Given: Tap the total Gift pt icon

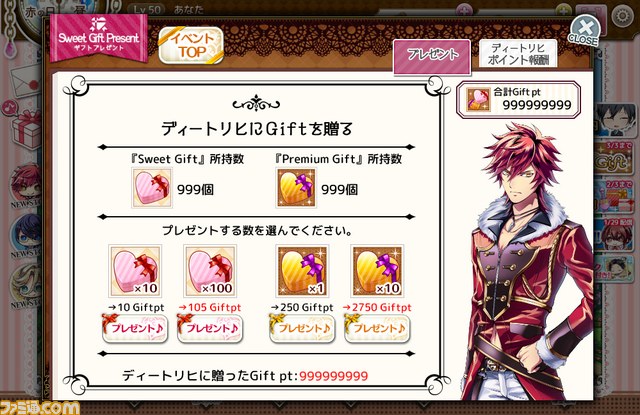Looking at the screenshot, I should (x=478, y=100).
